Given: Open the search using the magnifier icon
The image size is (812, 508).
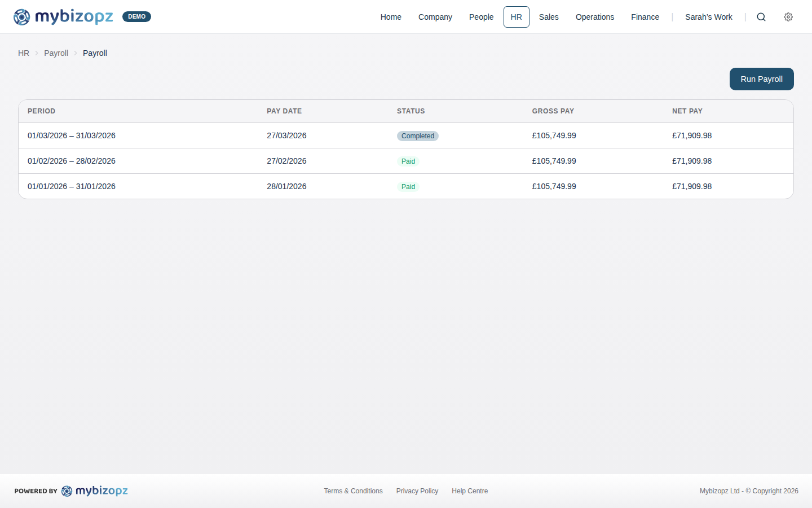Looking at the screenshot, I should (761, 17).
